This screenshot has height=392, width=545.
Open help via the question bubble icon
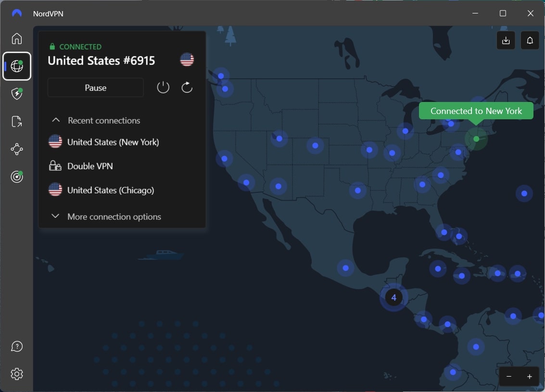click(17, 346)
